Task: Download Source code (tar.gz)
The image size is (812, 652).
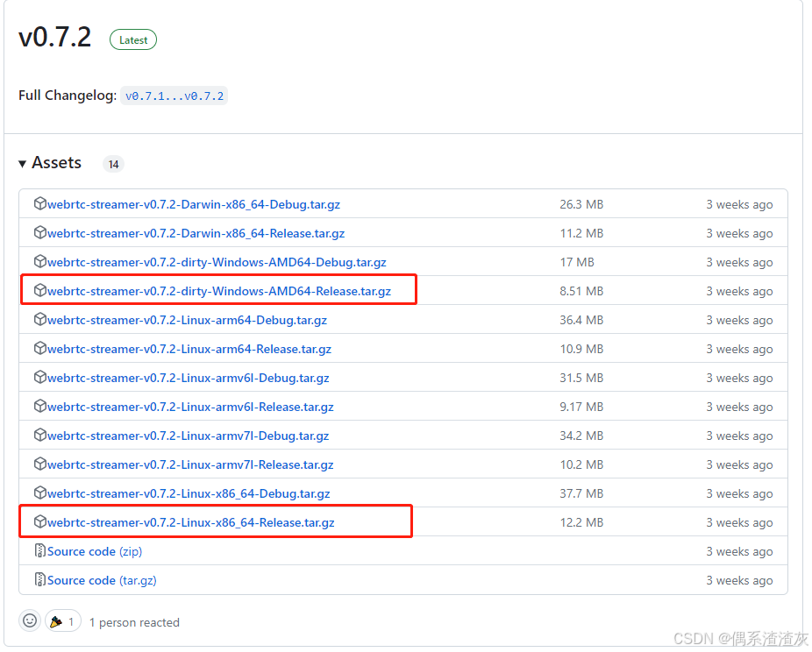Action: [x=102, y=581]
